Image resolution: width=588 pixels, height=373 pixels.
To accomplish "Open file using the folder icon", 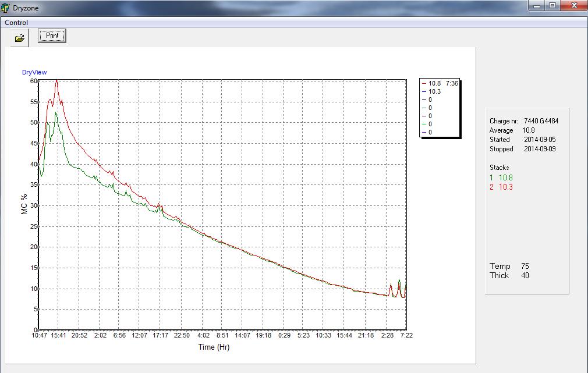I will (19, 38).
